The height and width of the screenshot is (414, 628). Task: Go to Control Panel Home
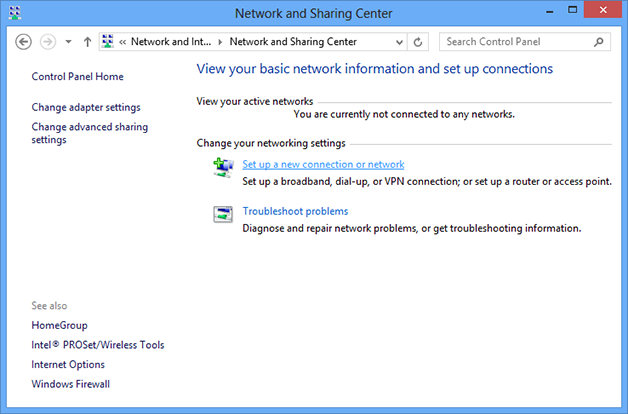click(x=78, y=76)
